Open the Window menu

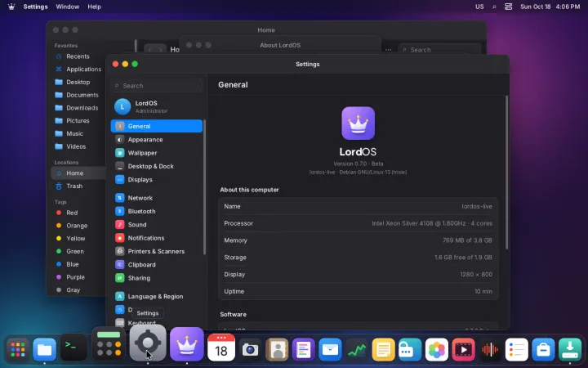coord(68,7)
